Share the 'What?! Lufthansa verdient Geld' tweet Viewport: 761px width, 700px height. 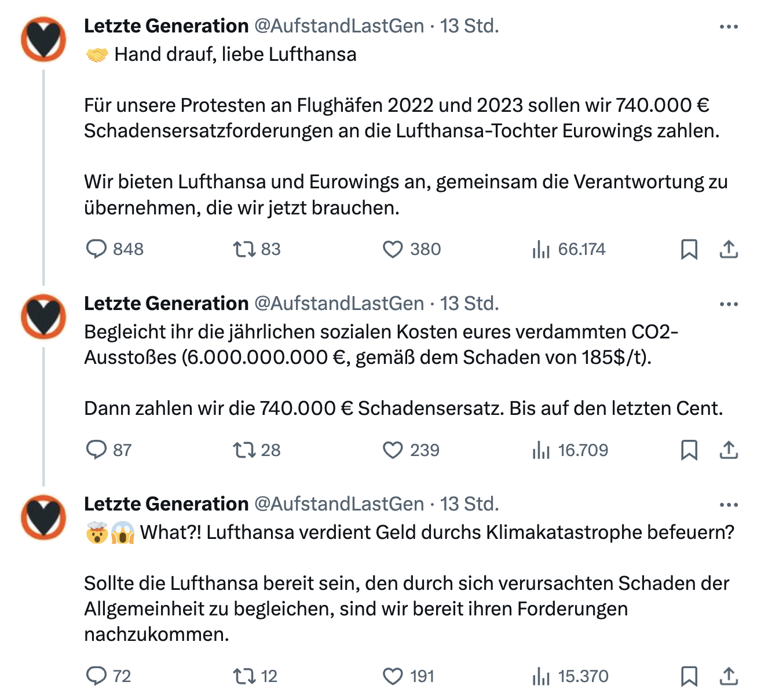click(x=729, y=676)
